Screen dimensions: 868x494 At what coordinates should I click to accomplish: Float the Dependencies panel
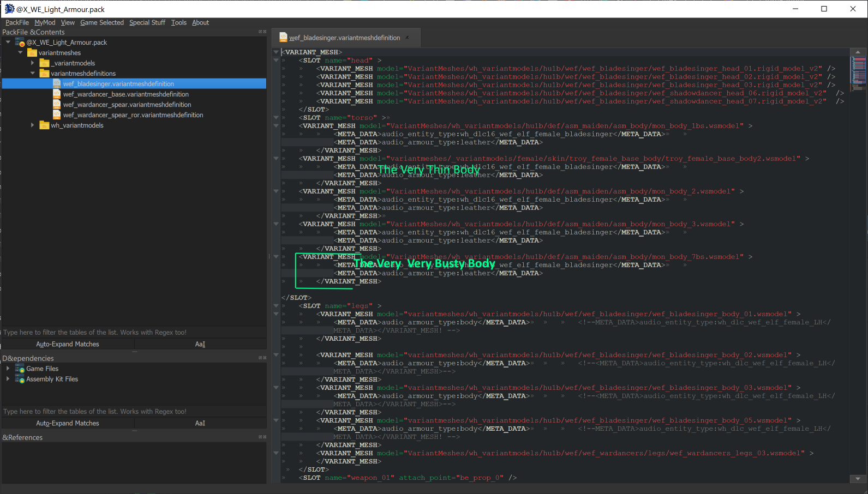260,358
